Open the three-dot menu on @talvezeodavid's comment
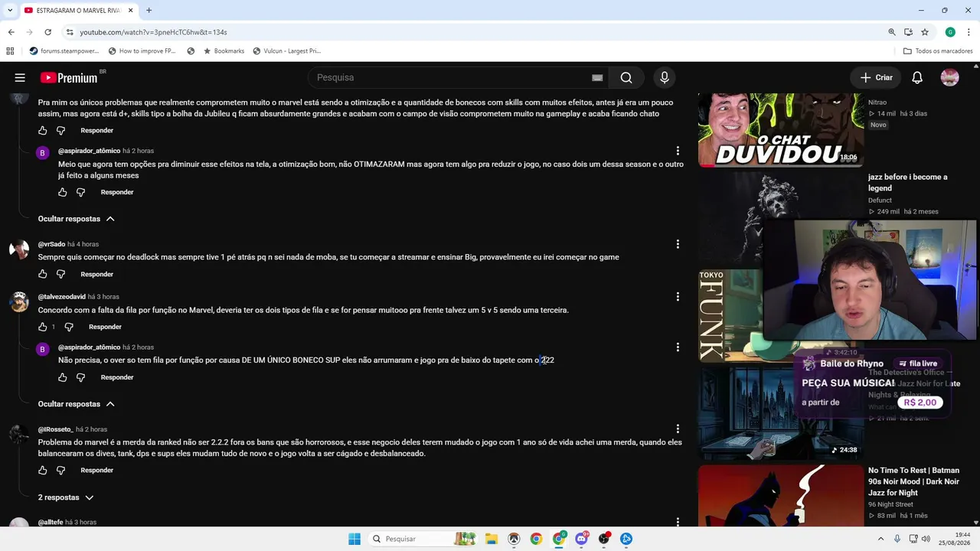Viewport: 980px width, 551px height. click(678, 297)
